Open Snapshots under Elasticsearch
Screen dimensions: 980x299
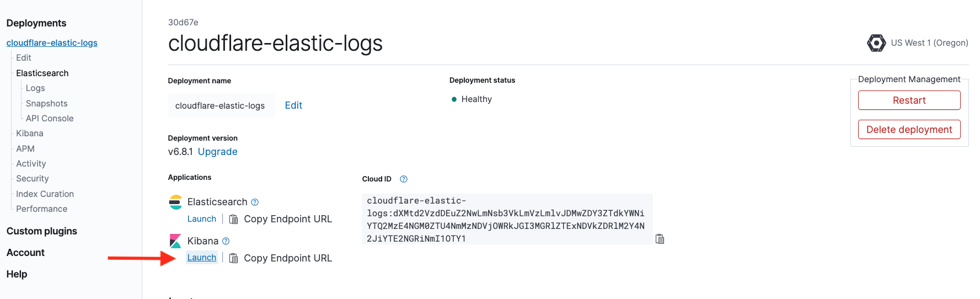tap(47, 104)
